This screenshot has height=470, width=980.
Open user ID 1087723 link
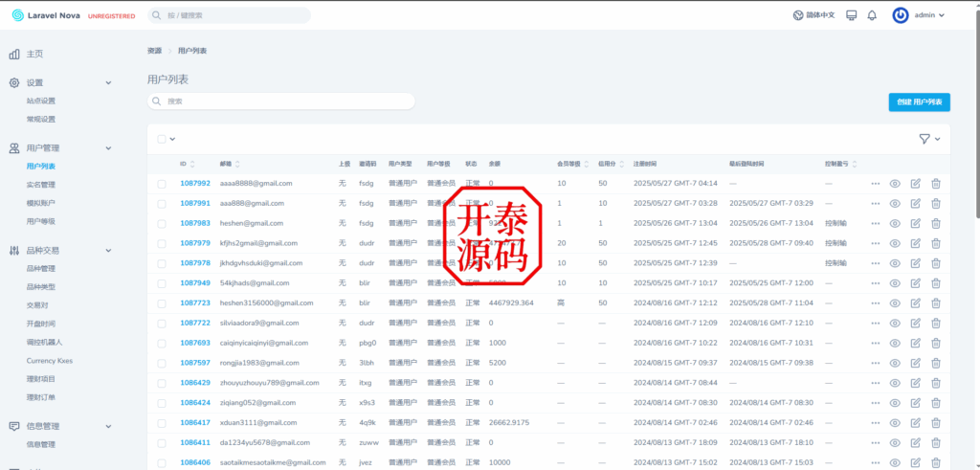tap(195, 303)
